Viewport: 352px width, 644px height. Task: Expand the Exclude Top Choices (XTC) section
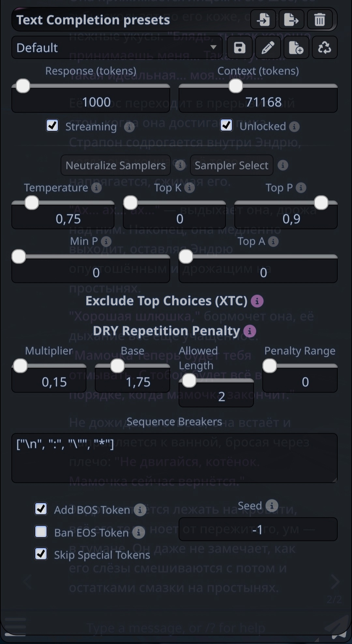click(167, 301)
